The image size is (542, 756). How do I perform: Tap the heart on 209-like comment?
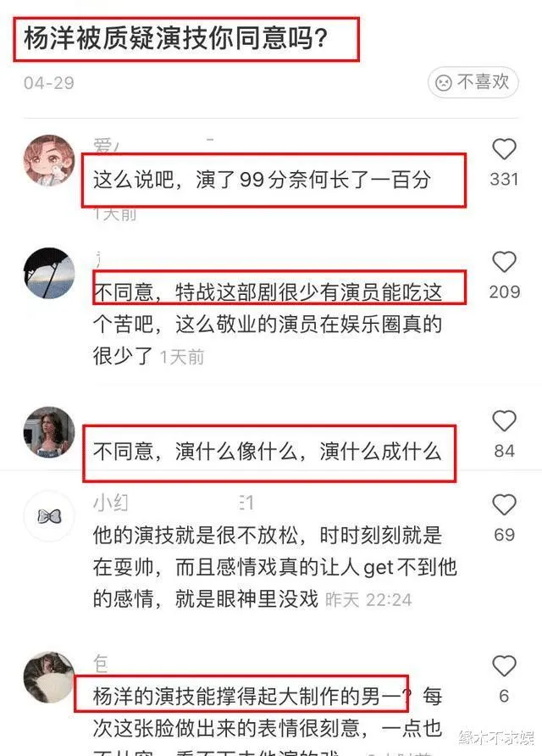pos(504,262)
